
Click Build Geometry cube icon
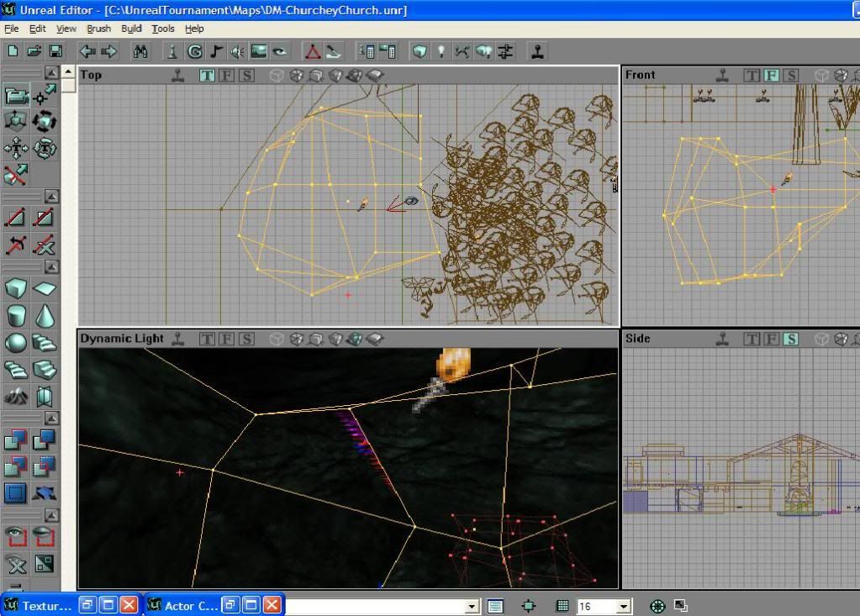click(419, 51)
